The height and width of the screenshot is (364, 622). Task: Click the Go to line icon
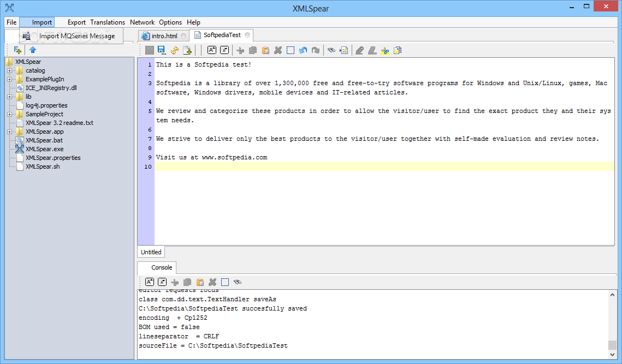click(343, 50)
